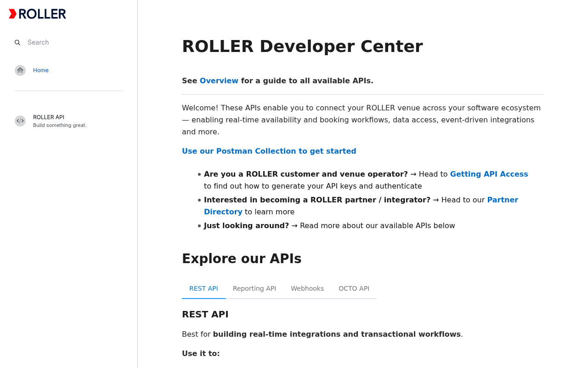Click the ROLLER logo
The height and width of the screenshot is (368, 588).
point(37,14)
